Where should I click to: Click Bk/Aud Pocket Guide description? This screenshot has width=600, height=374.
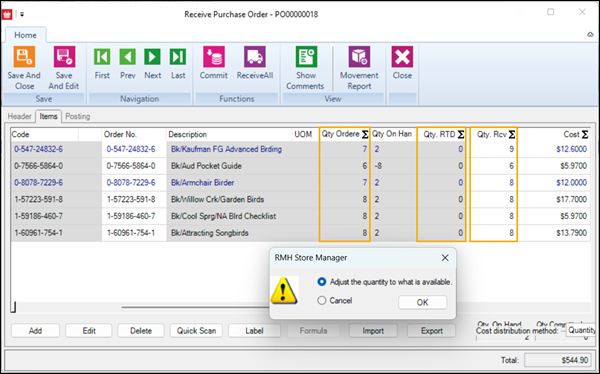pos(206,166)
